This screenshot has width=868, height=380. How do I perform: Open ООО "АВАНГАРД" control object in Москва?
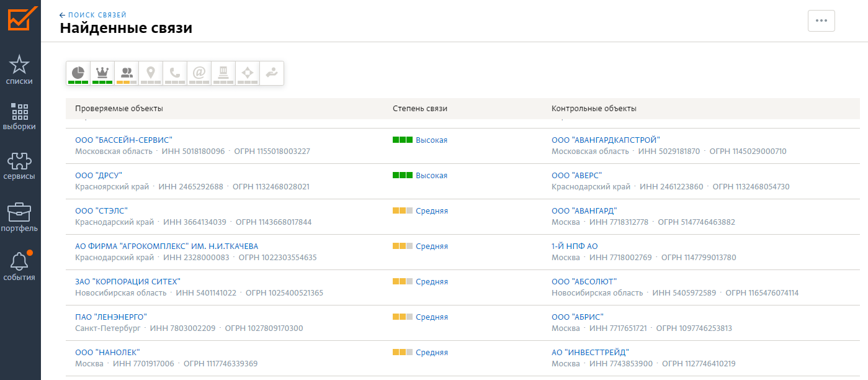tap(584, 211)
